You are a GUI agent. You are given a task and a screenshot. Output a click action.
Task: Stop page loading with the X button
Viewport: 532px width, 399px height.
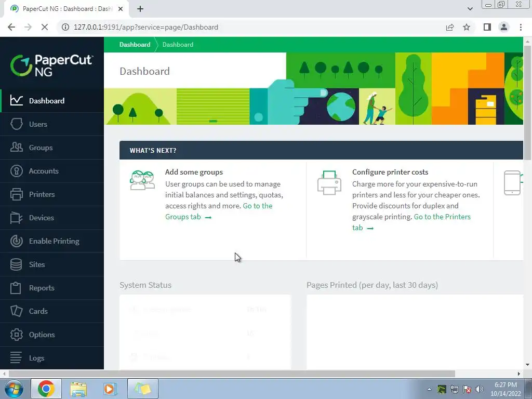pos(45,27)
